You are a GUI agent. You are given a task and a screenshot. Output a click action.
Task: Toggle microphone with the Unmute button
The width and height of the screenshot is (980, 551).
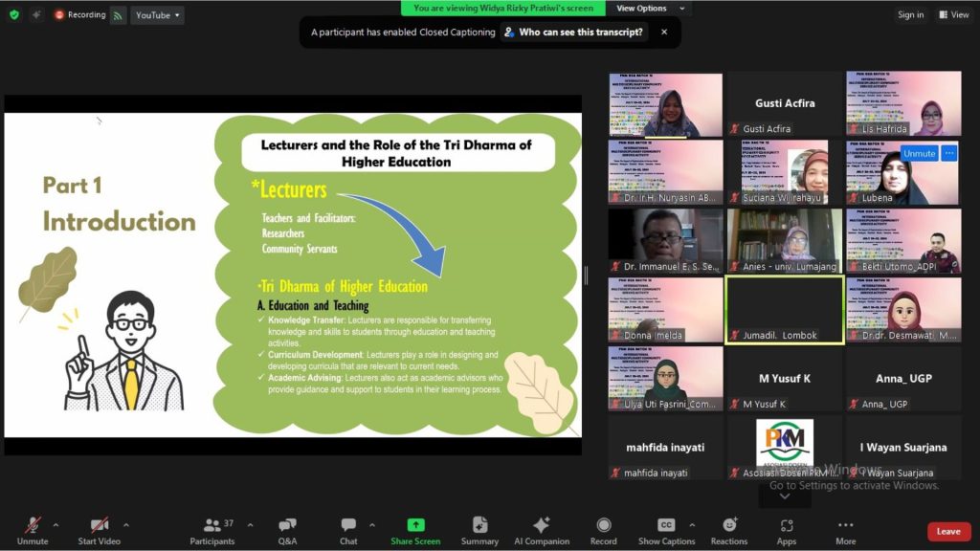[x=33, y=525]
